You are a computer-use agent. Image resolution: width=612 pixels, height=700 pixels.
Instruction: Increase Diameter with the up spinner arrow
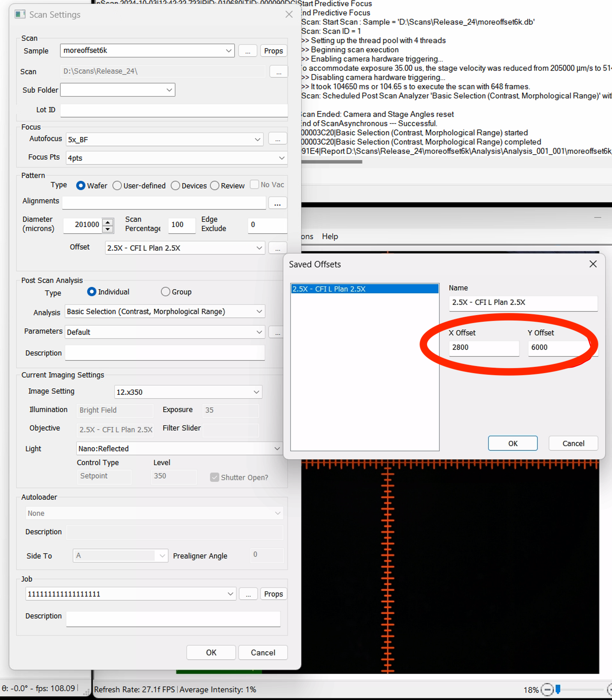108,221
